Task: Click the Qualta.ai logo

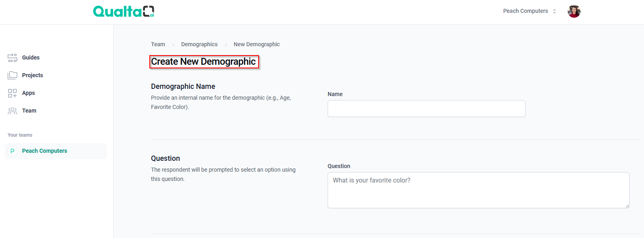Action: [x=124, y=11]
